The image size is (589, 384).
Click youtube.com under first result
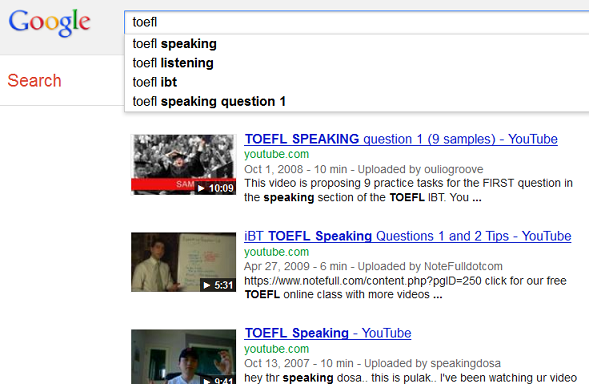[x=276, y=154]
